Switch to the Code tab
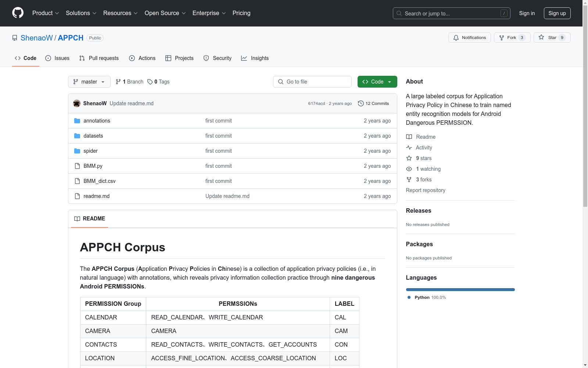The width and height of the screenshot is (588, 368). pyautogui.click(x=26, y=58)
